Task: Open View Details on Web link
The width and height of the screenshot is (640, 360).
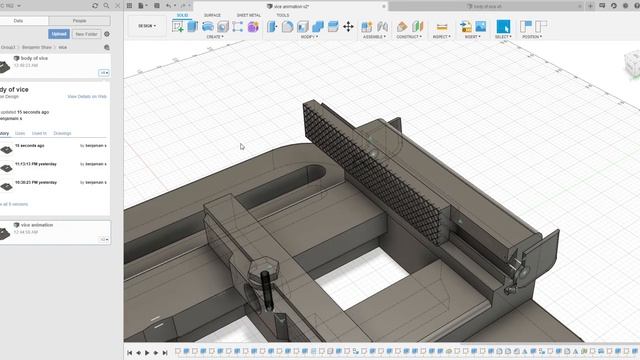Action: pos(87,97)
